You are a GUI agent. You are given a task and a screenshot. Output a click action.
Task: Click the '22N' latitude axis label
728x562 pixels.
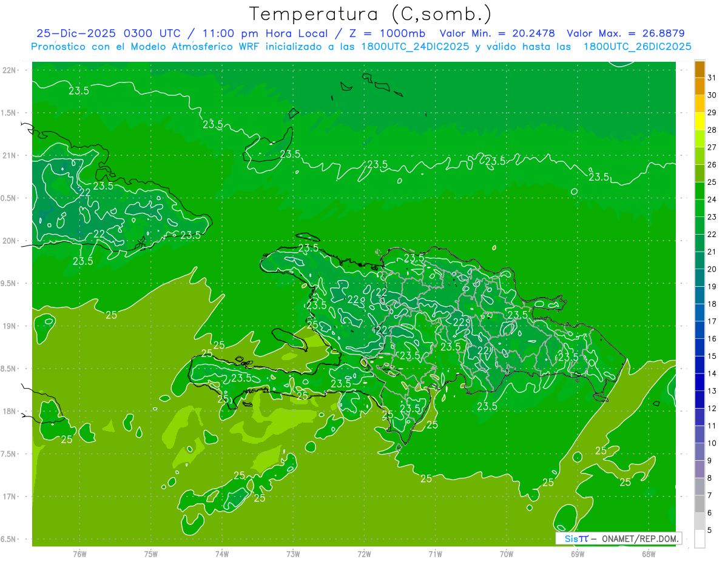pos(10,70)
